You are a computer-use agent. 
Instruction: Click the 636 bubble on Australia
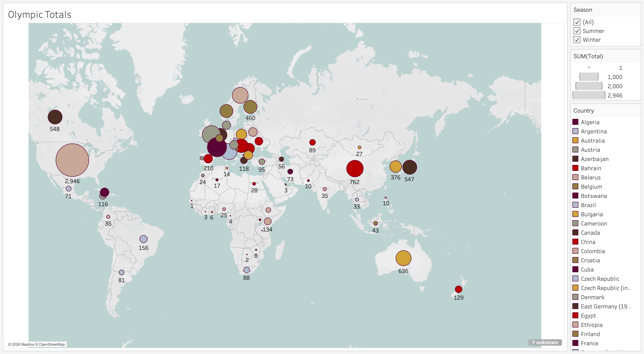click(403, 258)
